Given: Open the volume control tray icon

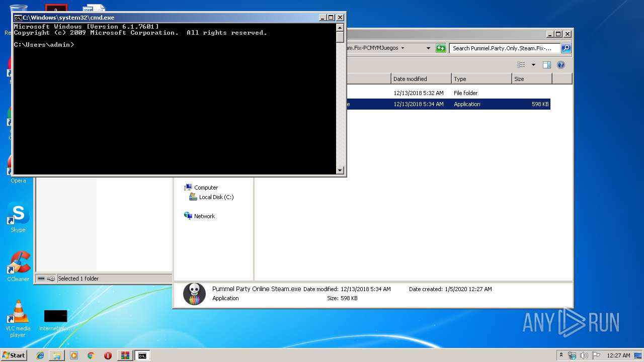Looking at the screenshot, I should pos(584,355).
